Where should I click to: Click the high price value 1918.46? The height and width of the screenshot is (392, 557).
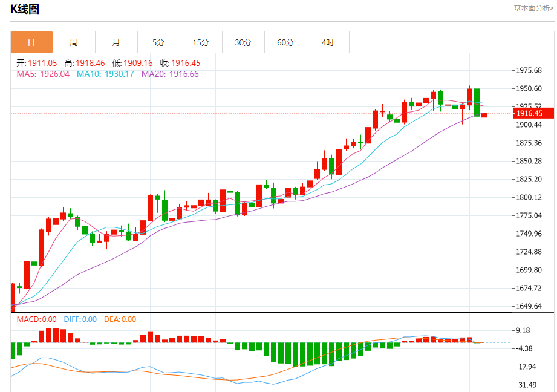tap(90, 64)
